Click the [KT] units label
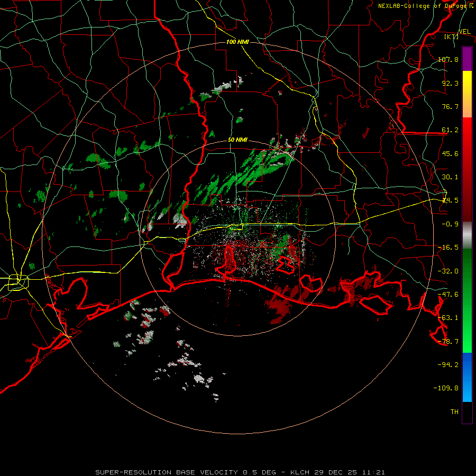The width and height of the screenshot is (476, 476). pyautogui.click(x=452, y=36)
